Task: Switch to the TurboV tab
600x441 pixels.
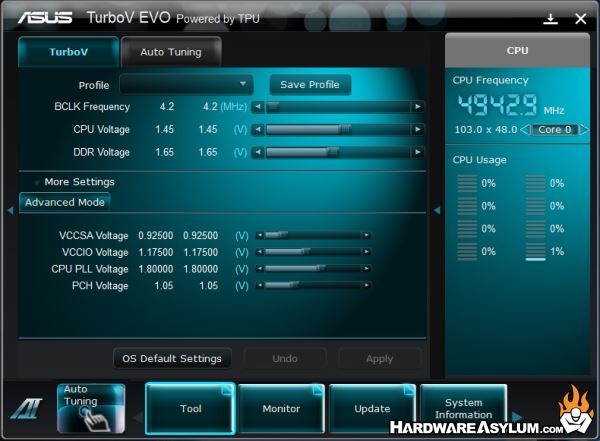Action: pyautogui.click(x=68, y=52)
